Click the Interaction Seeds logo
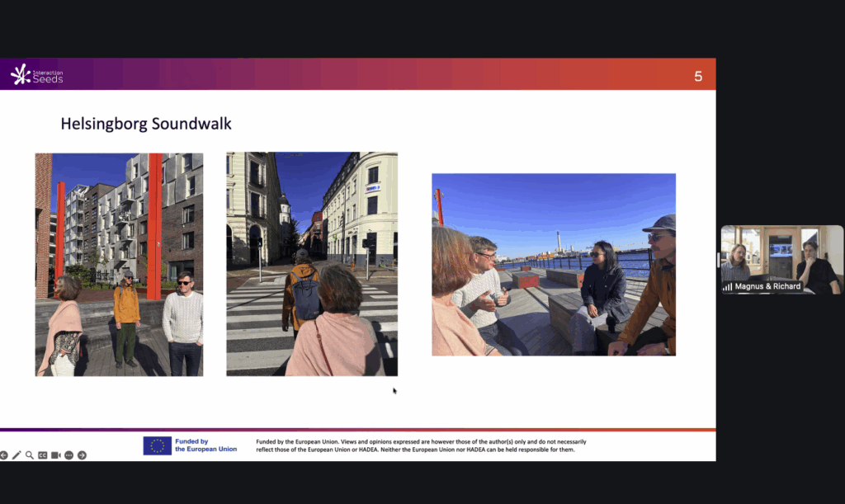 click(36, 75)
